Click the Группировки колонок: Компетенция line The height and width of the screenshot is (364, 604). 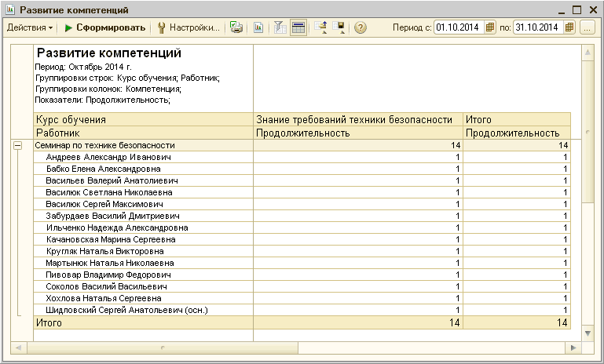(108, 89)
